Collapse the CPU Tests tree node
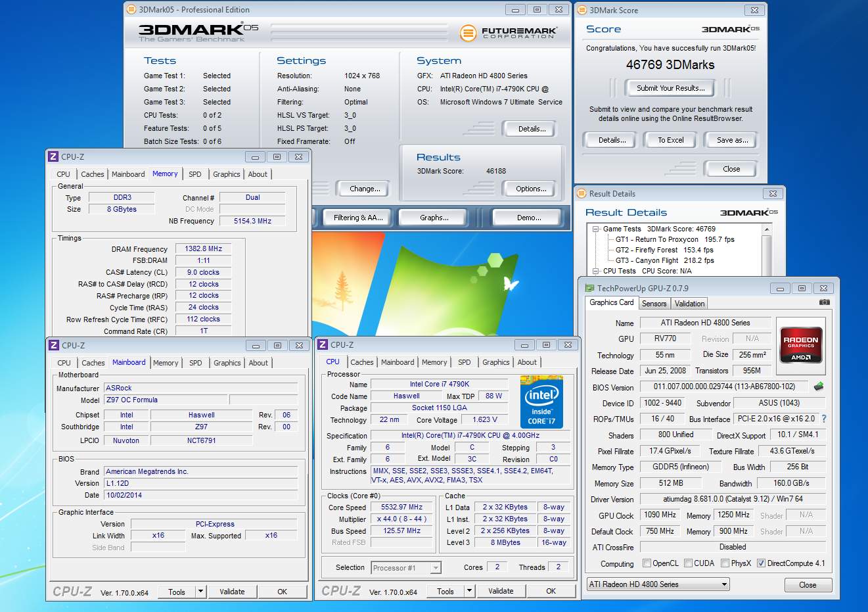The height and width of the screenshot is (612, 868). tap(596, 271)
